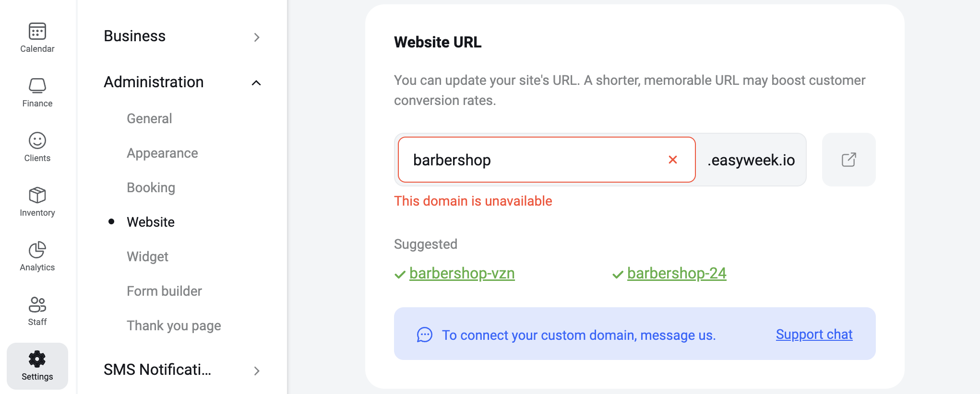Choose suggested domain barbershop-vzn
This screenshot has width=980, height=394.
pos(462,273)
